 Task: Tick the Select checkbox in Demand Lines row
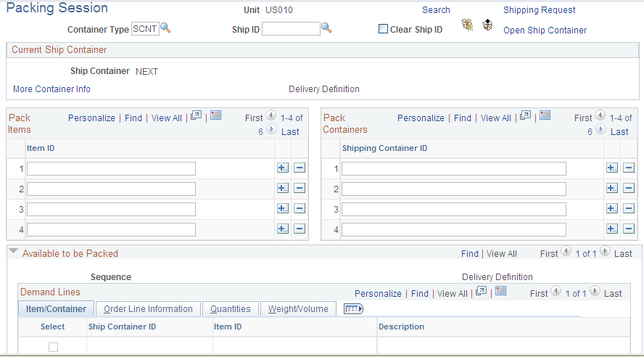[x=54, y=347]
